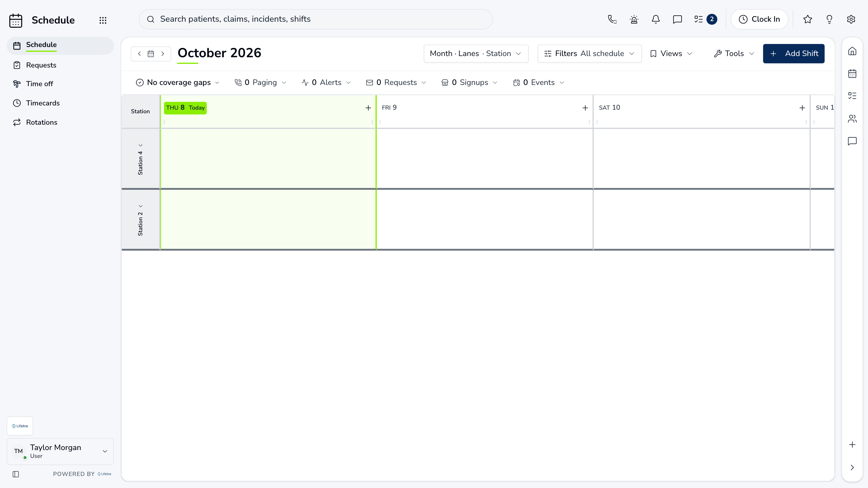Click the Clock In button
The width and height of the screenshot is (868, 488).
click(759, 19)
